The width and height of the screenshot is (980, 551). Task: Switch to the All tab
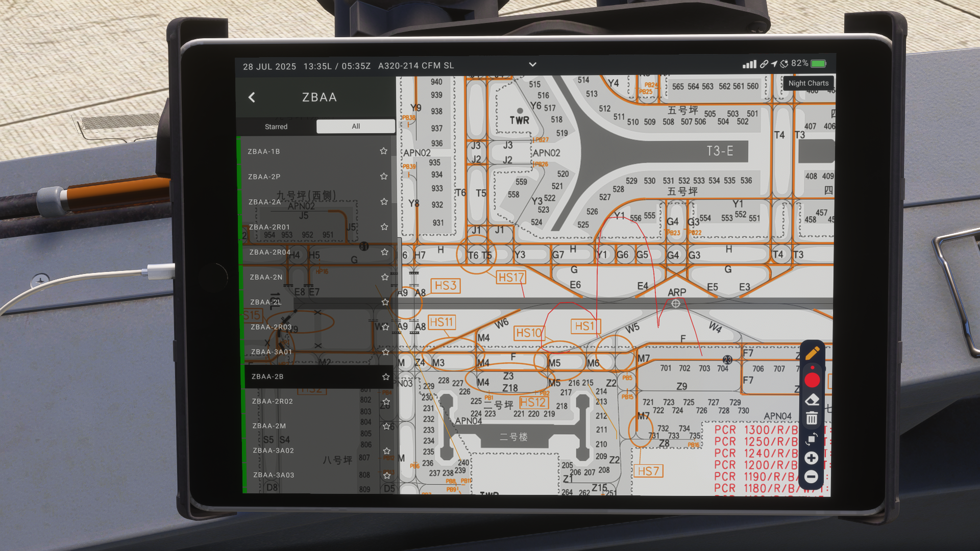[x=355, y=127]
